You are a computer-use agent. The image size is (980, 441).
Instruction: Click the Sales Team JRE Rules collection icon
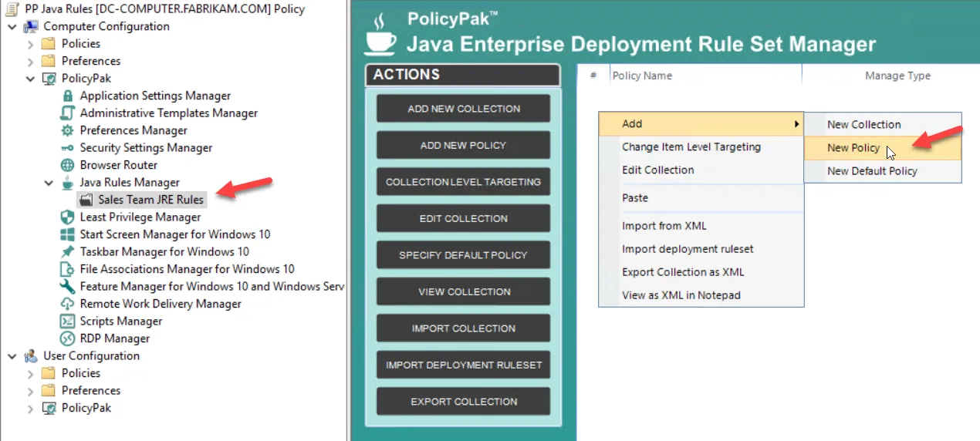click(86, 200)
